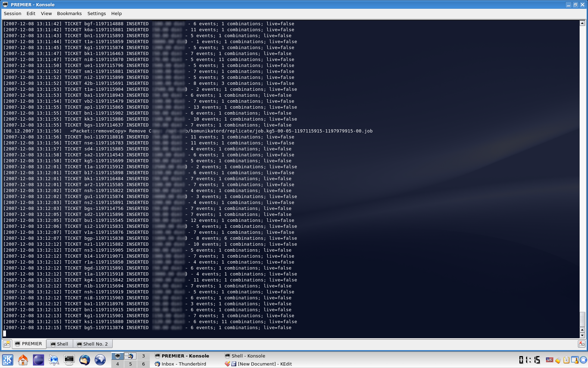Open the KOrganizer reminder tray icon
Viewport: 588px width, 368px height.
(575, 360)
